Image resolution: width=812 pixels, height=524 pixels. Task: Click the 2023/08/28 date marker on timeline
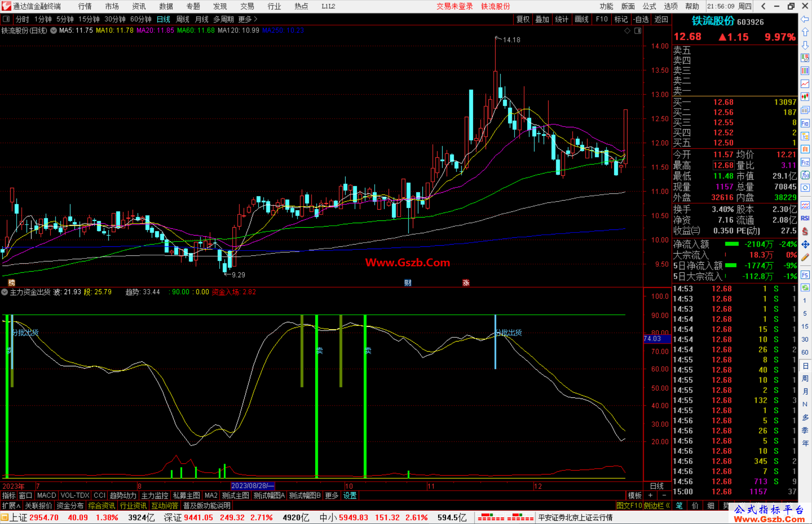253,486
